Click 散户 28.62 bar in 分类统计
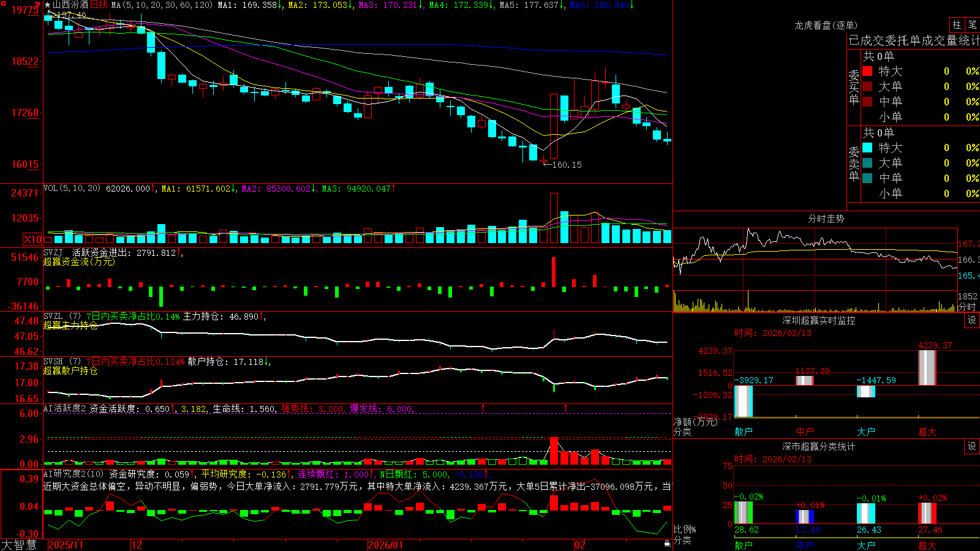The width and height of the screenshot is (980, 551). point(744,513)
